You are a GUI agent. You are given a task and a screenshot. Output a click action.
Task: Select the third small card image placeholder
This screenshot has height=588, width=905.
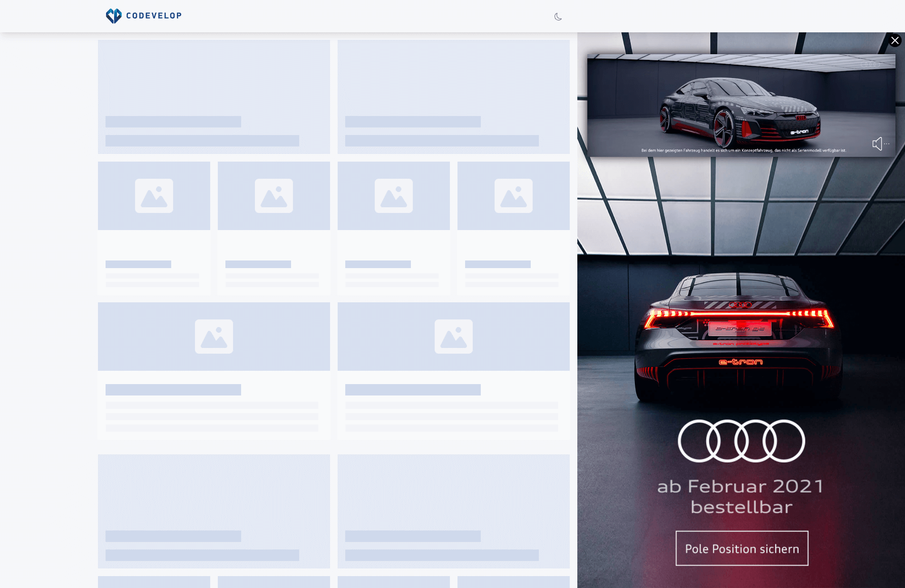click(x=394, y=196)
